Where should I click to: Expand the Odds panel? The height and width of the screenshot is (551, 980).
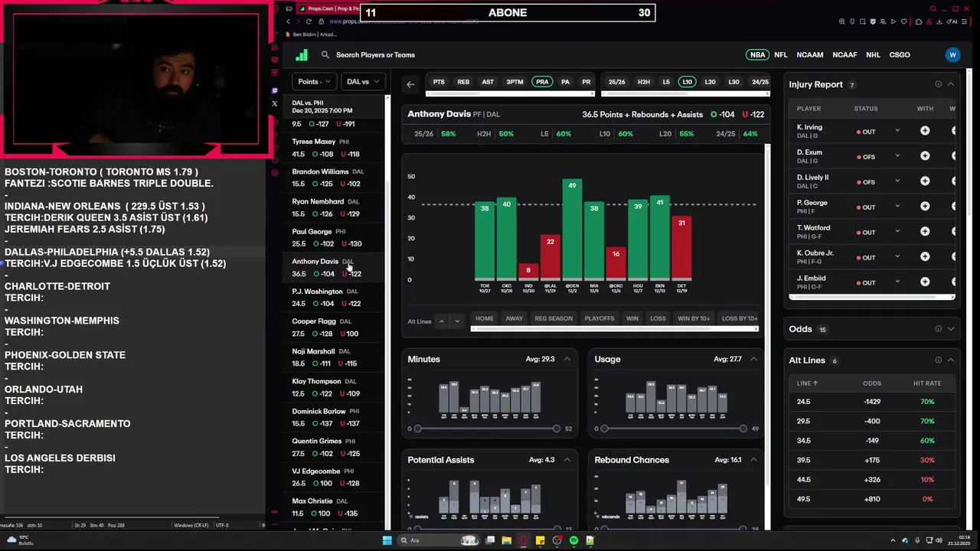[951, 329]
